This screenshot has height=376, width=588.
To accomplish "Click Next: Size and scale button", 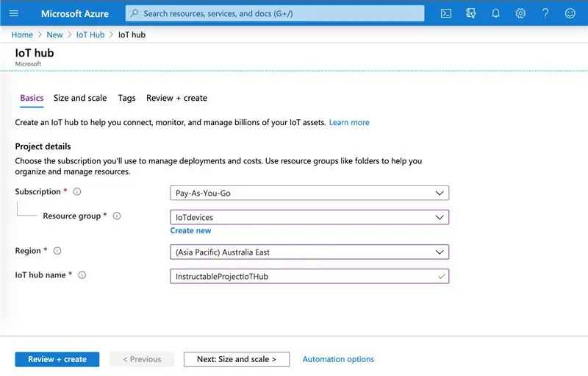I will (237, 359).
